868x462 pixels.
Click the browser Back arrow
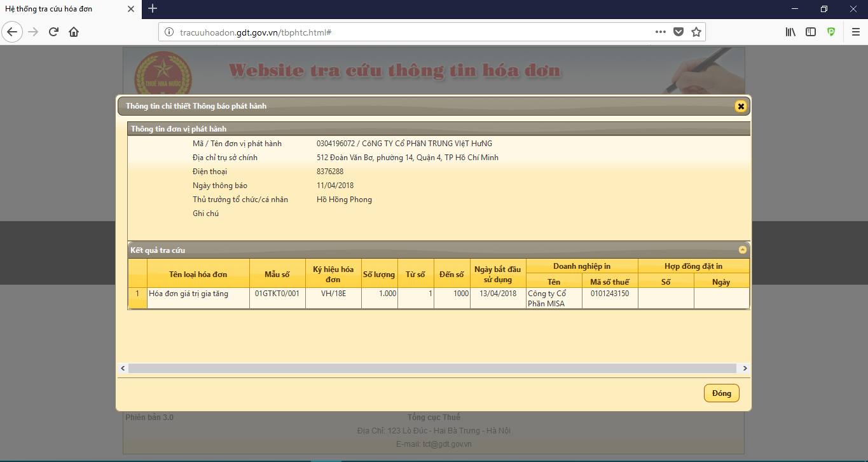click(12, 32)
